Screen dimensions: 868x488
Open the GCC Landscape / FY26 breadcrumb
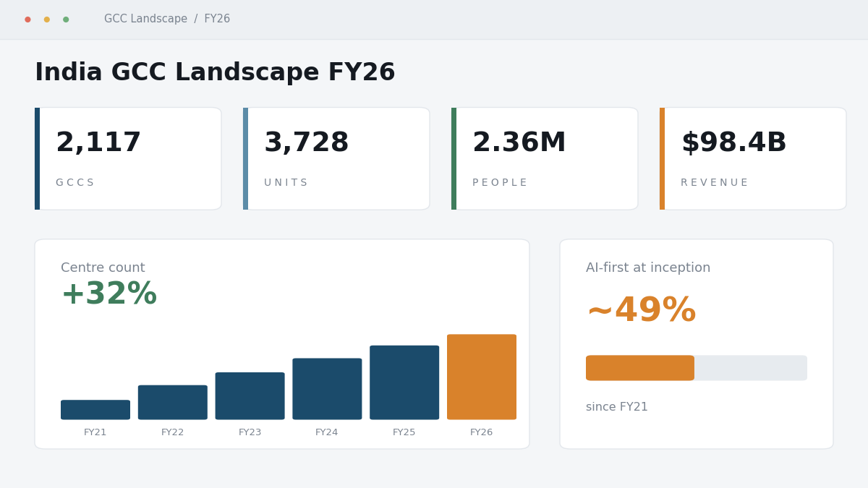point(167,19)
